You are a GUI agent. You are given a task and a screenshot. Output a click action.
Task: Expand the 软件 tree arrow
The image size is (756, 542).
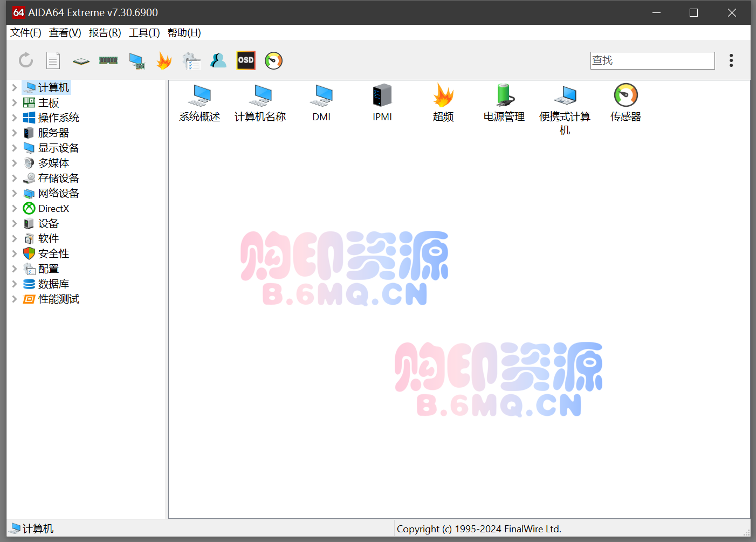pos(15,238)
